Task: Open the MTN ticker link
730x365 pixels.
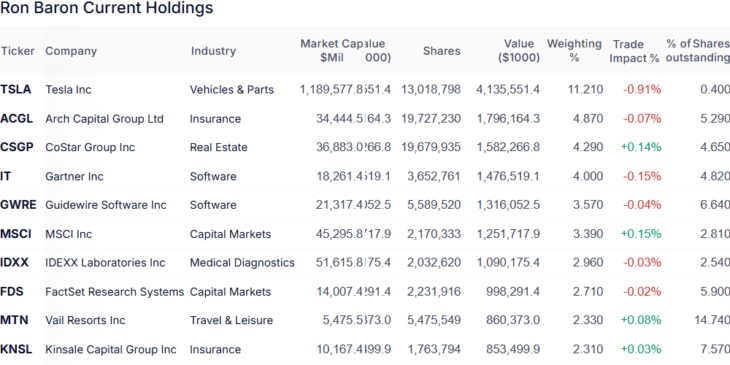Action: (x=14, y=320)
